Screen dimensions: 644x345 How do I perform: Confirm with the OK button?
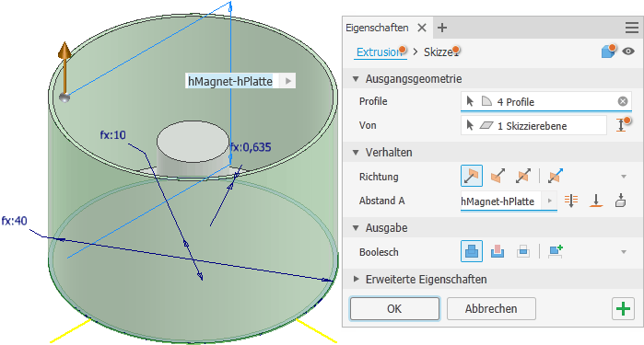(x=394, y=308)
